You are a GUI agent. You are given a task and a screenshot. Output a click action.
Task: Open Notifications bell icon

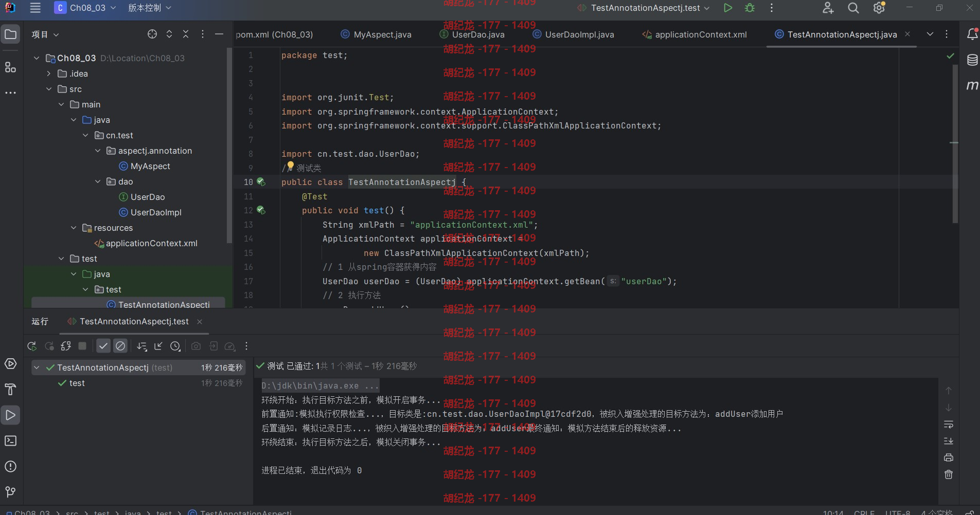[972, 34]
